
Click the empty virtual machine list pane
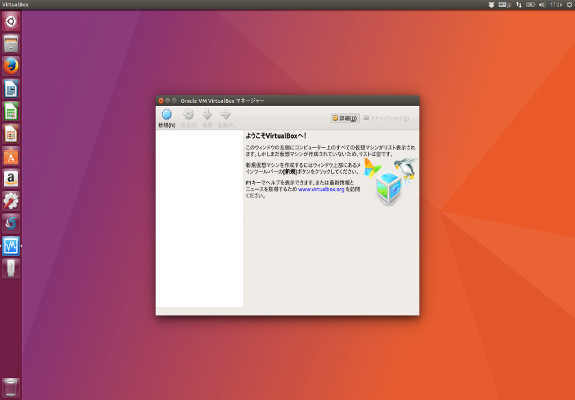(x=199, y=219)
